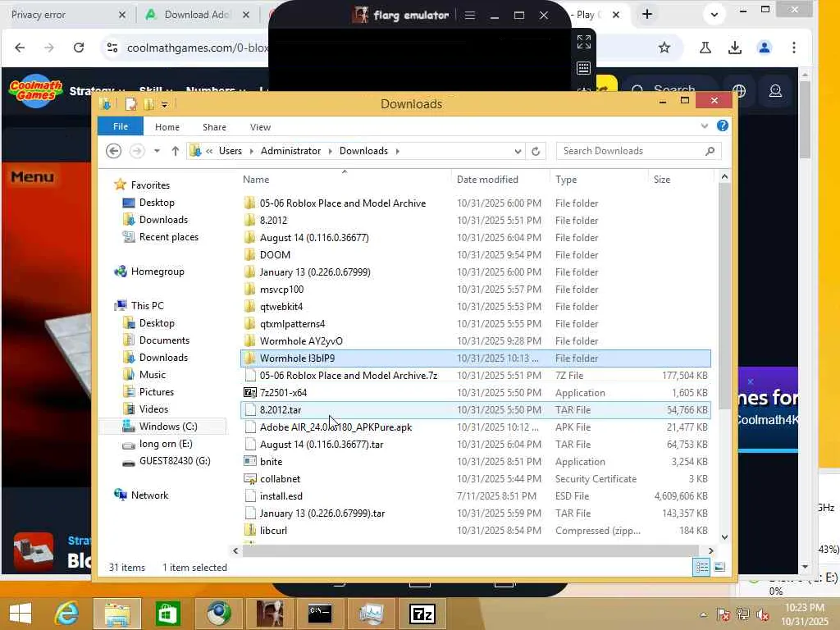
Task: Expand path after Downloads breadcrumb arrow
Action: coord(398,151)
